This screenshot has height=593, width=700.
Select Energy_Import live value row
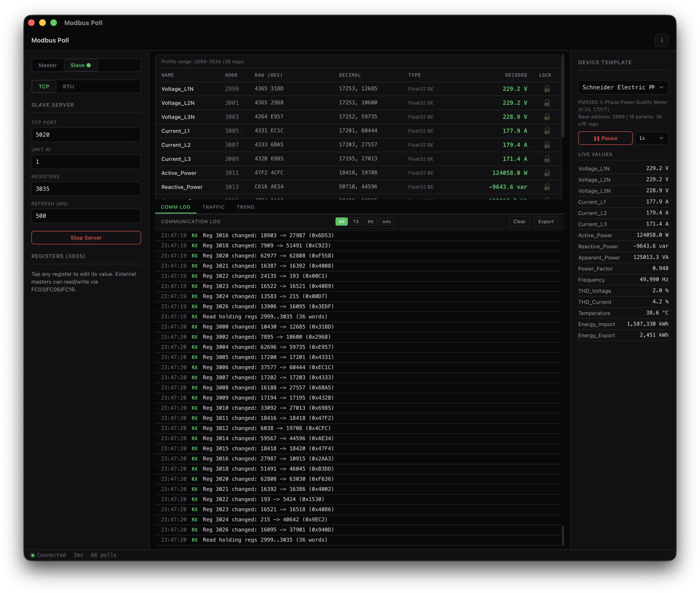[x=623, y=324]
